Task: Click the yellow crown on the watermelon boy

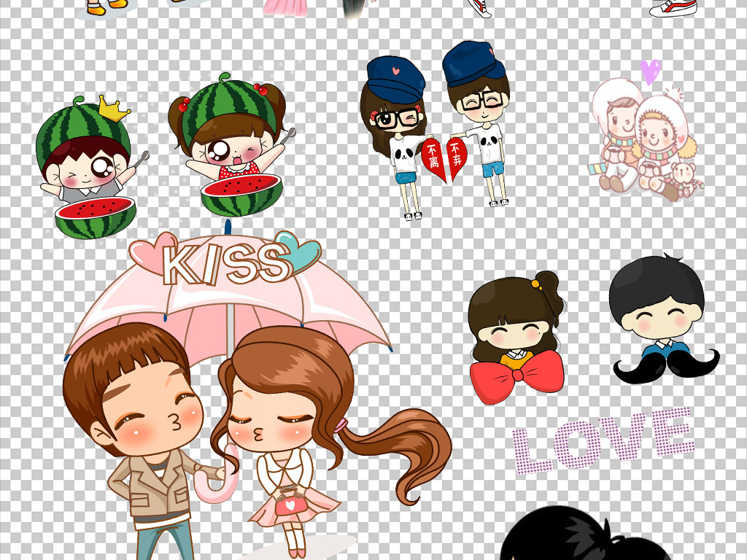Action: pos(115,110)
